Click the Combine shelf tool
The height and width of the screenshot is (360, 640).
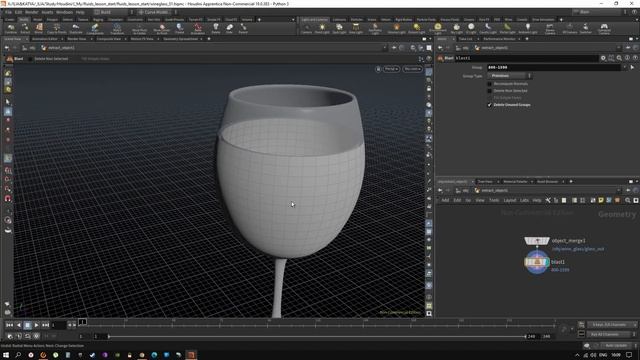[x=11, y=29]
